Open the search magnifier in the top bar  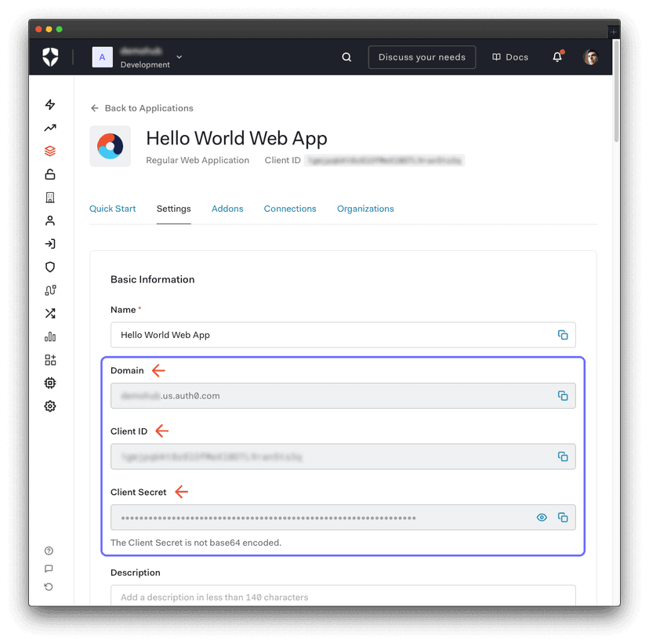(346, 56)
